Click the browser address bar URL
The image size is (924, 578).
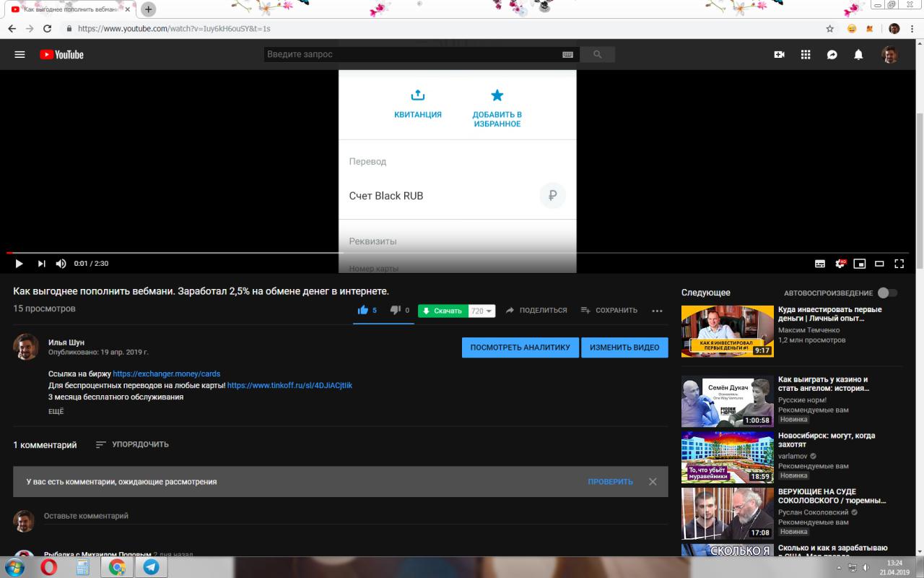click(x=174, y=29)
